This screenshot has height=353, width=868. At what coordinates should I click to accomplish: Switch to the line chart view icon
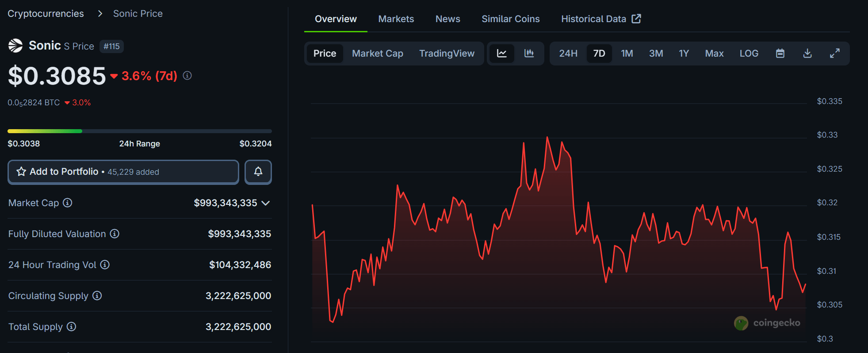pos(502,54)
